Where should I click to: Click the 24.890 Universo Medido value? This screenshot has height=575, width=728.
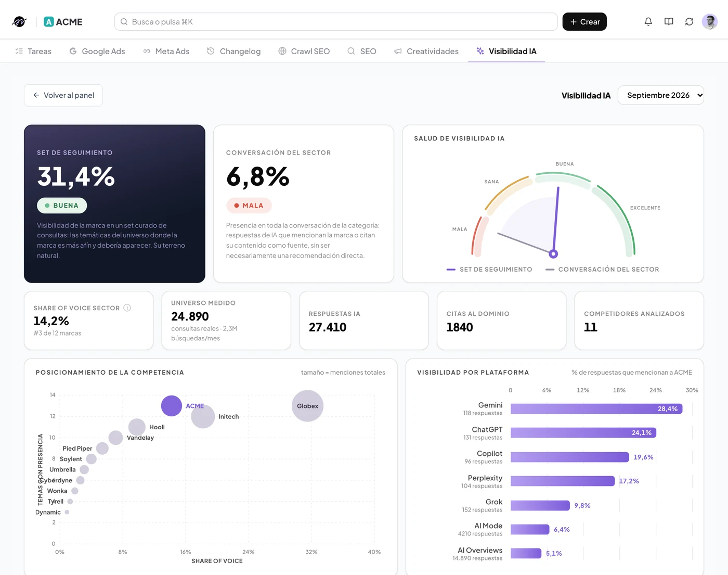(190, 316)
